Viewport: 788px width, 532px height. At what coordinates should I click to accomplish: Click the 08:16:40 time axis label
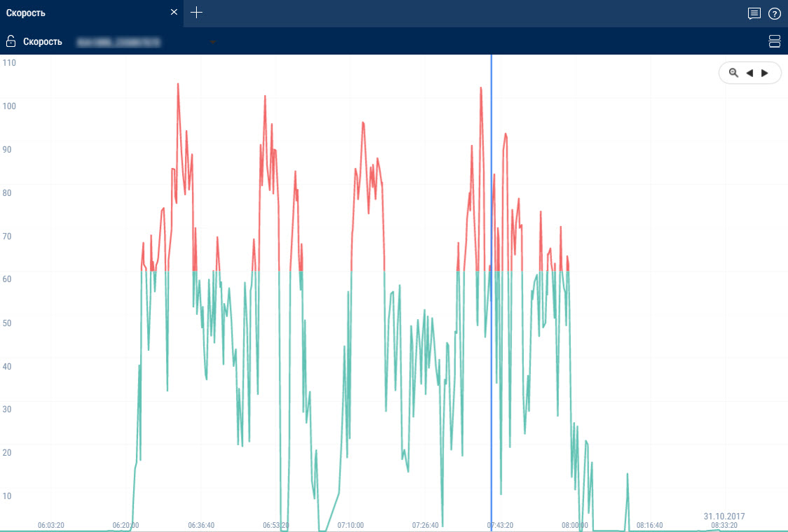pyautogui.click(x=649, y=525)
